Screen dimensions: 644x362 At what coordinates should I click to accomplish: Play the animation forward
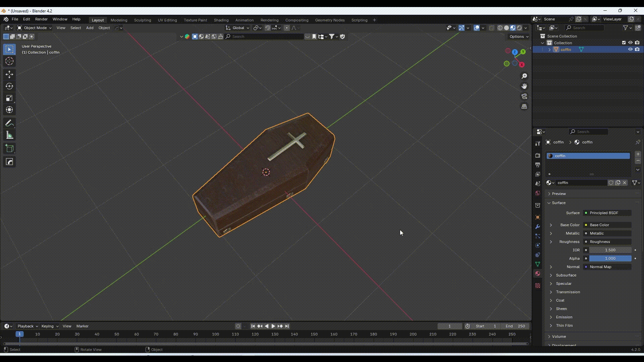point(273,326)
